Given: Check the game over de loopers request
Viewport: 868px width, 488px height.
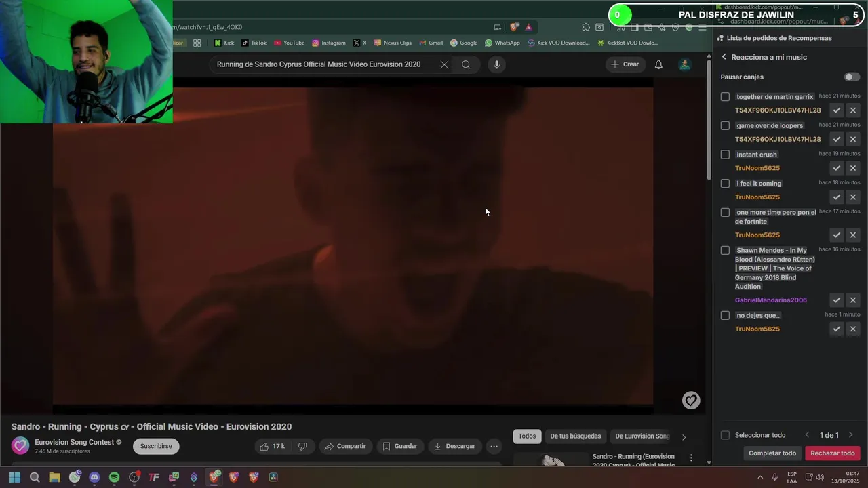Looking at the screenshot, I should pos(725,126).
